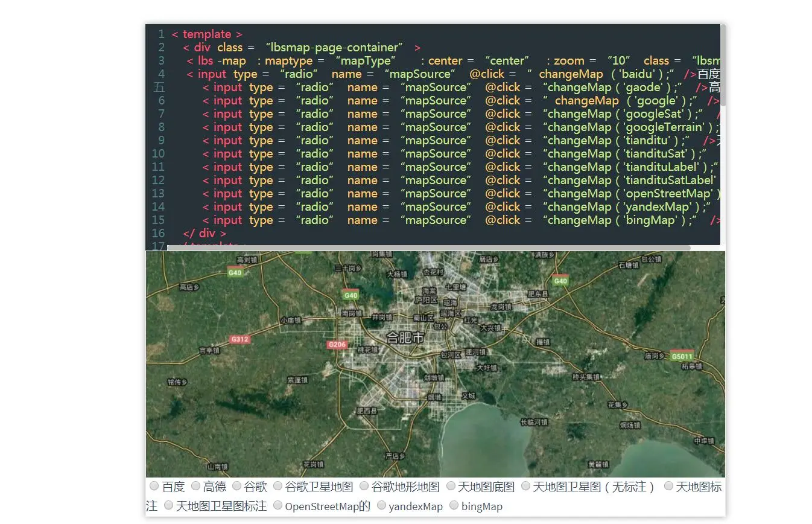
Task: Select 天地图卫星图(无标注) radio button
Action: (x=525, y=486)
